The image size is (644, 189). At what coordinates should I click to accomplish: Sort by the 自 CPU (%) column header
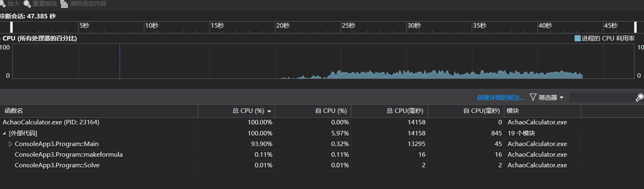pos(331,111)
